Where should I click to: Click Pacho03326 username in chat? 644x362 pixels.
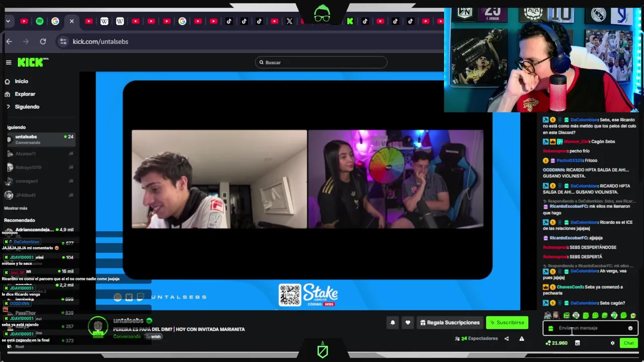pyautogui.click(x=569, y=160)
